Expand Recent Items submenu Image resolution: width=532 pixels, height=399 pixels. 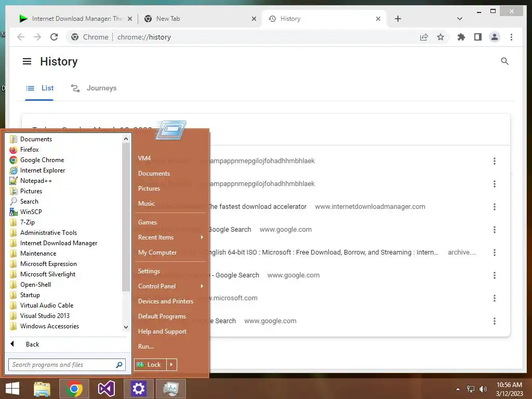point(170,237)
